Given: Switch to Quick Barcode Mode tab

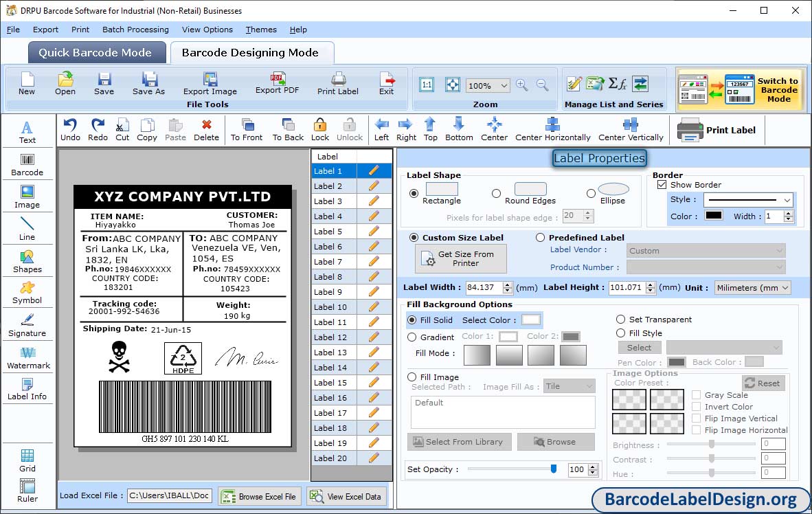Looking at the screenshot, I should click(97, 53).
